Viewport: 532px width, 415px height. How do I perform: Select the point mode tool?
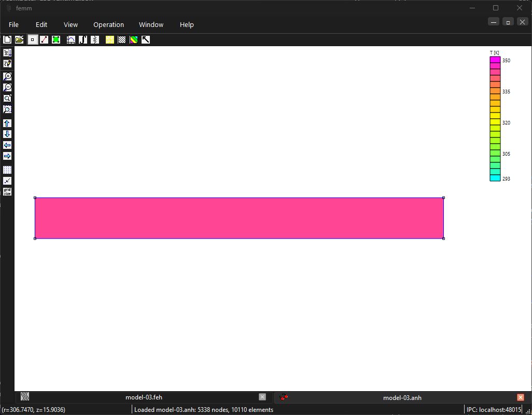pos(33,40)
